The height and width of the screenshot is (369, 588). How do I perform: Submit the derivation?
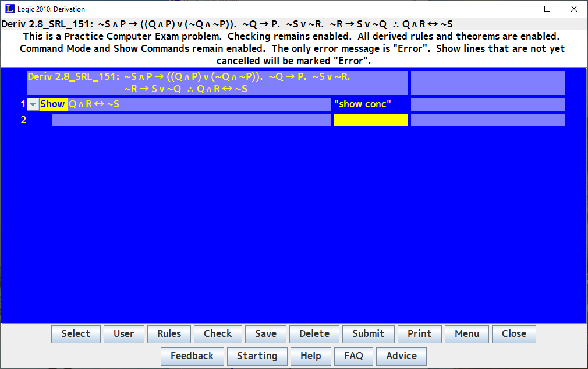369,333
